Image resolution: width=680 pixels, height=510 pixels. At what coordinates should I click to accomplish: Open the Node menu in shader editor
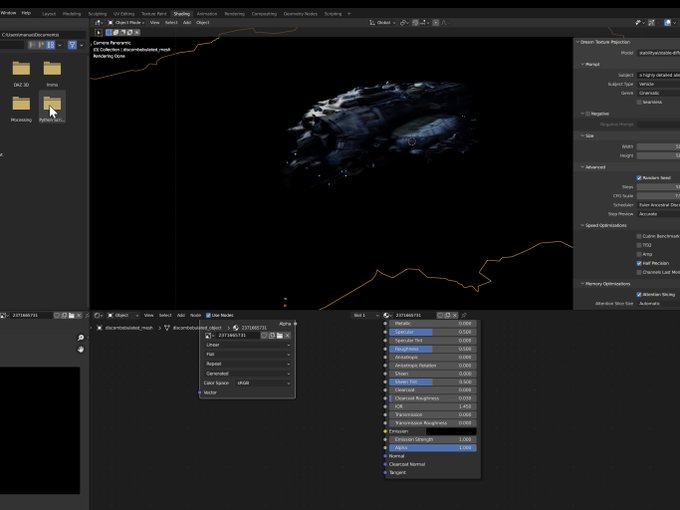[196, 315]
